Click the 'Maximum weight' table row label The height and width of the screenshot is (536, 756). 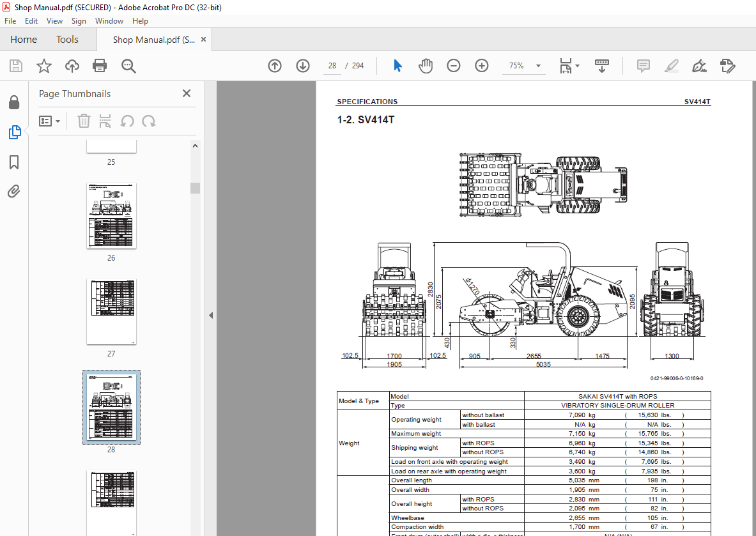click(x=416, y=433)
